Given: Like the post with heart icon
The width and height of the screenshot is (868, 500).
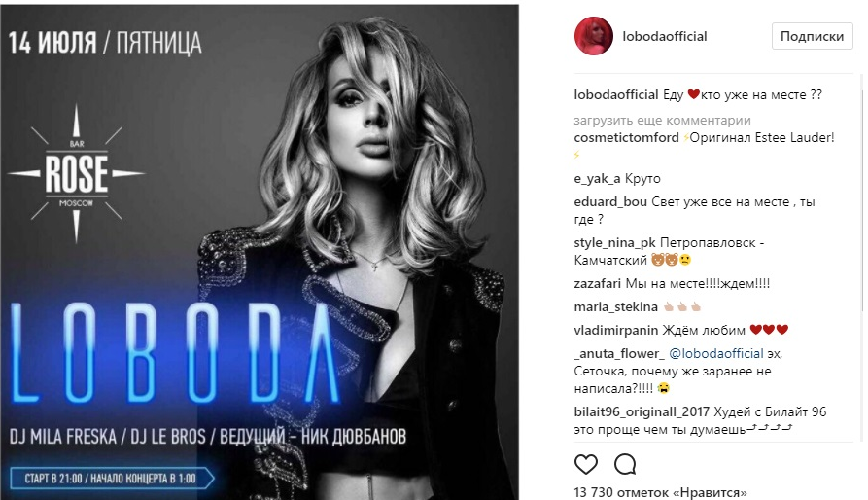Looking at the screenshot, I should coord(586,464).
